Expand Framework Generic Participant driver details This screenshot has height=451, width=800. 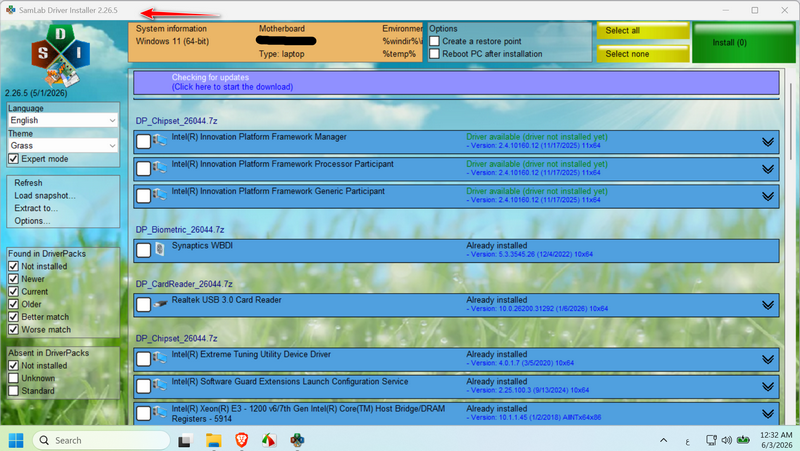[768, 196]
